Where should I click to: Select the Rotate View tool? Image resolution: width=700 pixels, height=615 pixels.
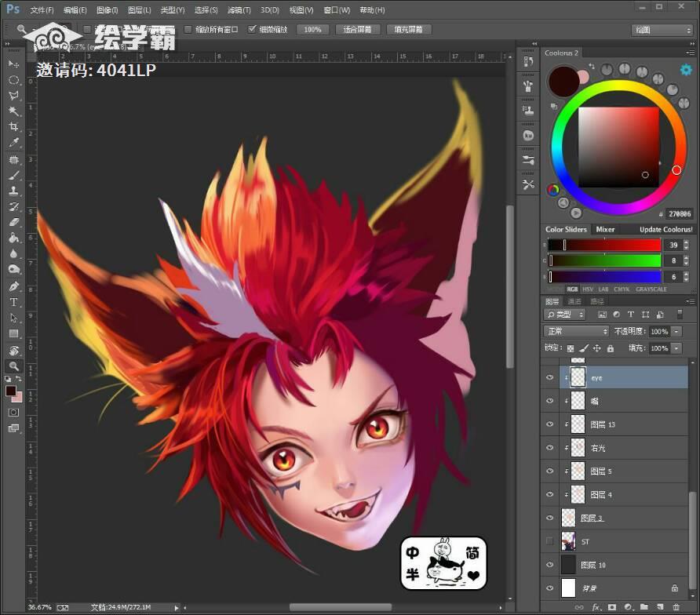13,351
